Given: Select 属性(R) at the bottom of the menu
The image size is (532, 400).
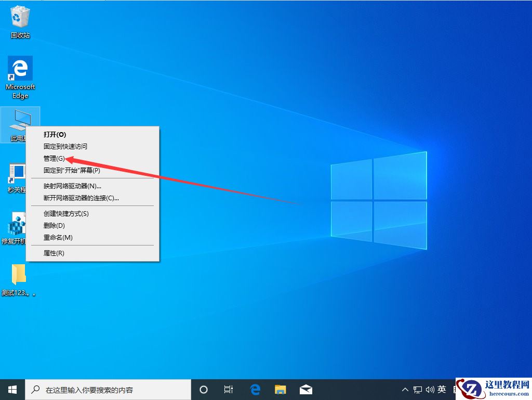Looking at the screenshot, I should 52,253.
